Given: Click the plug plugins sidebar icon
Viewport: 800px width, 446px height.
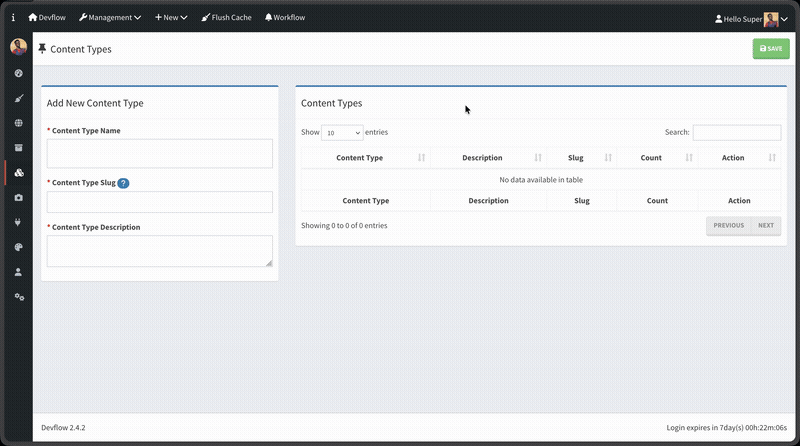Looking at the screenshot, I should coord(18,222).
